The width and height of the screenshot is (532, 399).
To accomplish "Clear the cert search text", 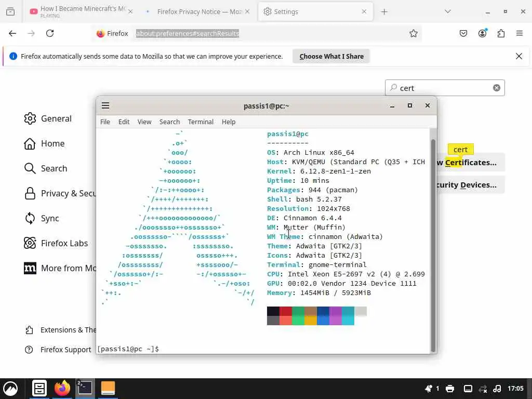I will tap(496, 88).
